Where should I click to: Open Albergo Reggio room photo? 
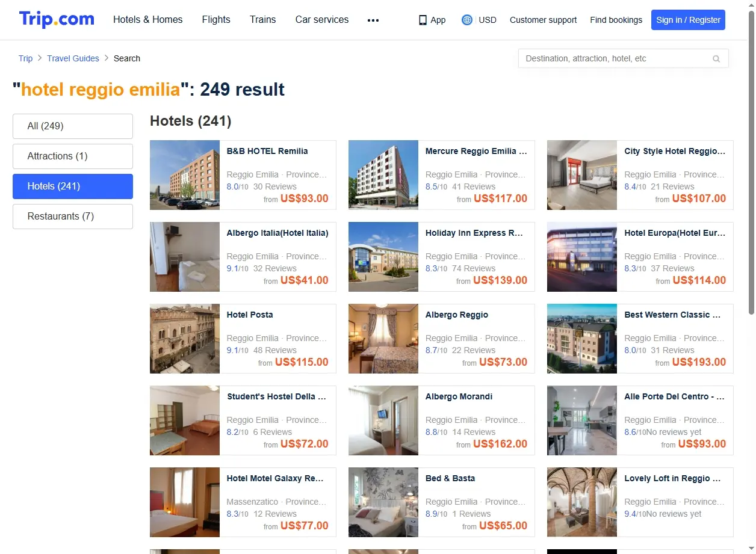(383, 339)
